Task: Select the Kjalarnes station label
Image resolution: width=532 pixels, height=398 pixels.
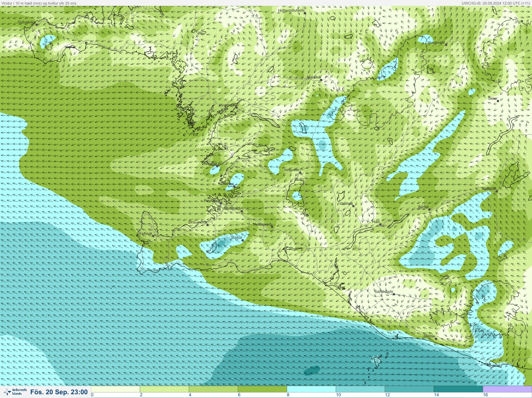Action: click(226, 184)
